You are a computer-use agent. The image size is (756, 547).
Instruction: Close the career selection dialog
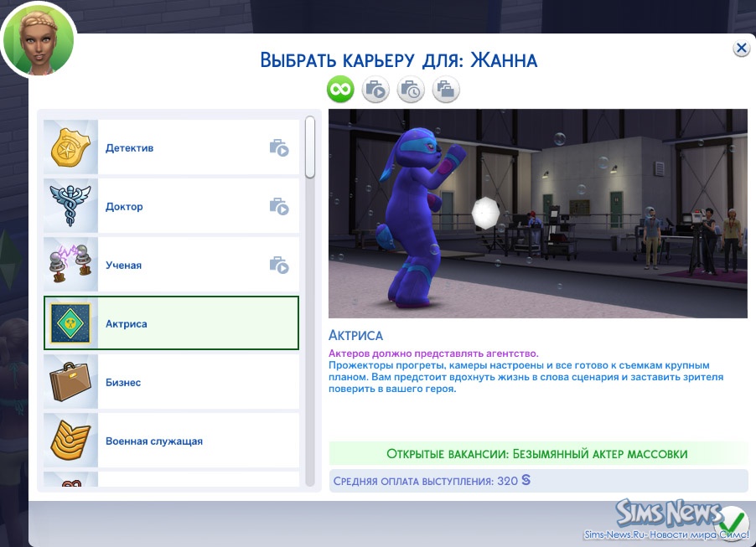pyautogui.click(x=741, y=49)
